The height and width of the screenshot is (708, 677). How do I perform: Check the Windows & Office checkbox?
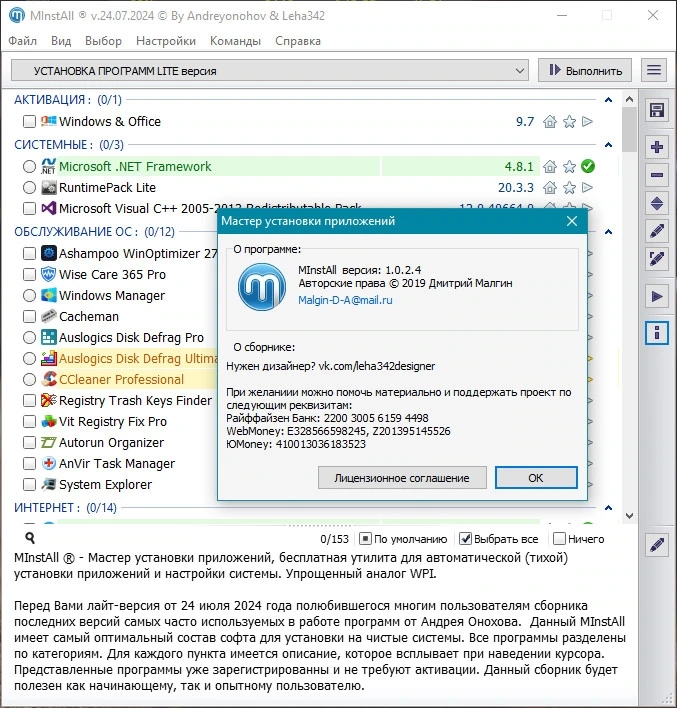pyautogui.click(x=29, y=121)
